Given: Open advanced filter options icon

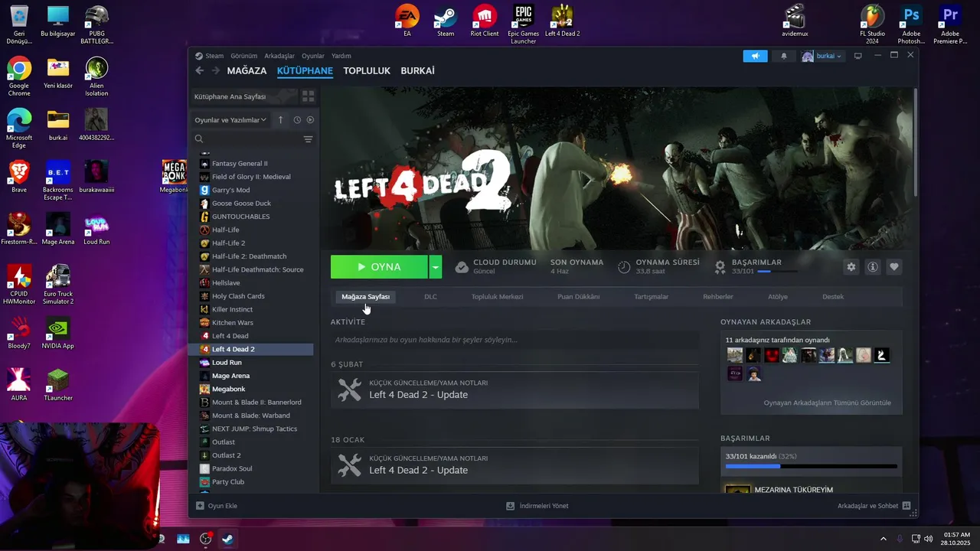Looking at the screenshot, I should pos(308,139).
